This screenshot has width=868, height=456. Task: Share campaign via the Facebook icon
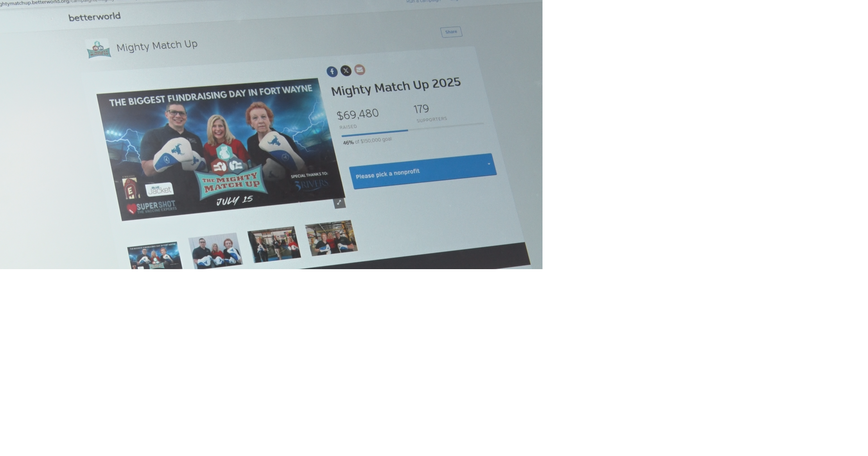(x=332, y=71)
